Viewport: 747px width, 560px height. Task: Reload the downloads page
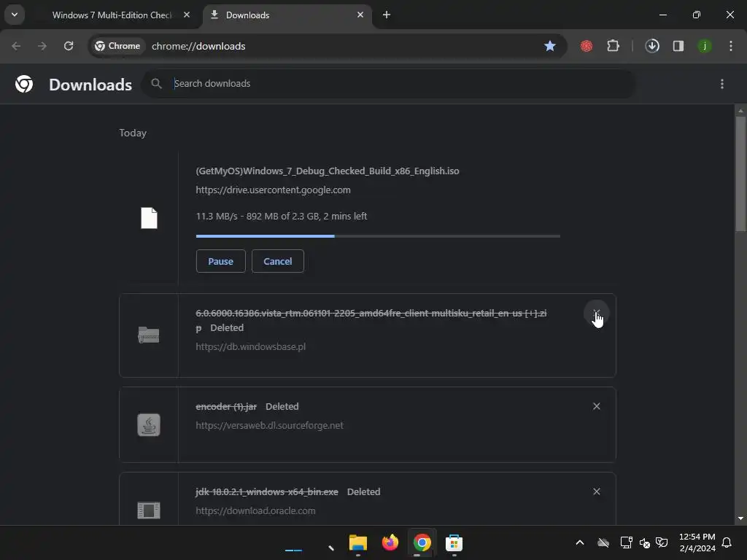[69, 46]
